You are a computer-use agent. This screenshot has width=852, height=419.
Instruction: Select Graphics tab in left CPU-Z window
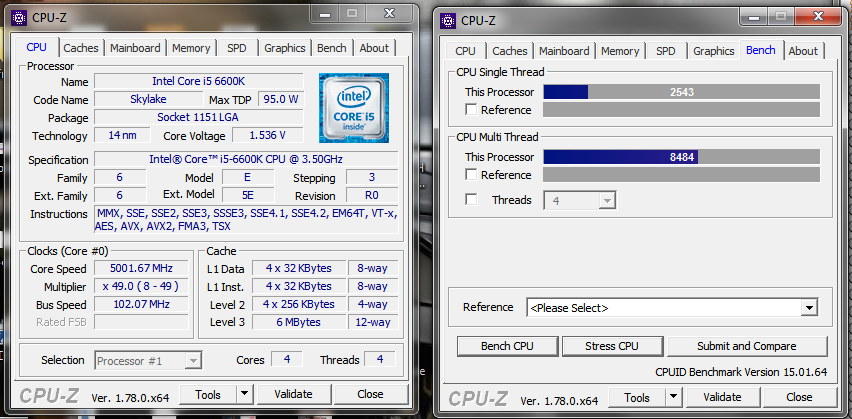coord(285,48)
